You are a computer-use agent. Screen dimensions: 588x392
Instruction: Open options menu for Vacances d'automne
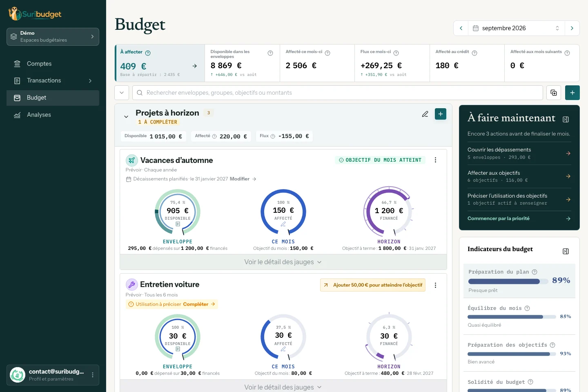(x=435, y=160)
